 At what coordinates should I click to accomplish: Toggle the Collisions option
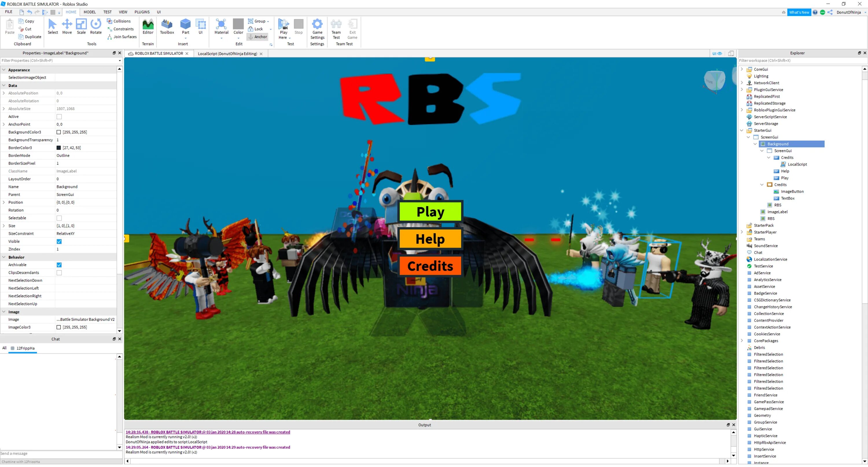pos(119,21)
